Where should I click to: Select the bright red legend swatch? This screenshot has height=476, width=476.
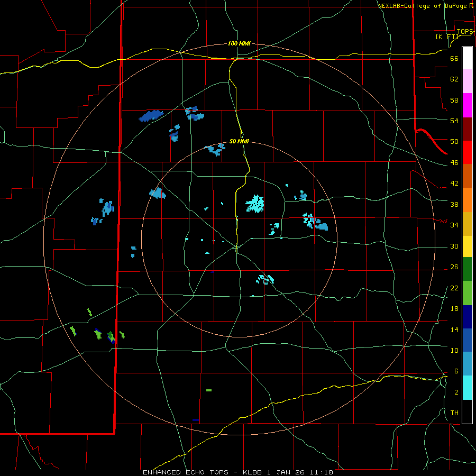tap(467, 152)
